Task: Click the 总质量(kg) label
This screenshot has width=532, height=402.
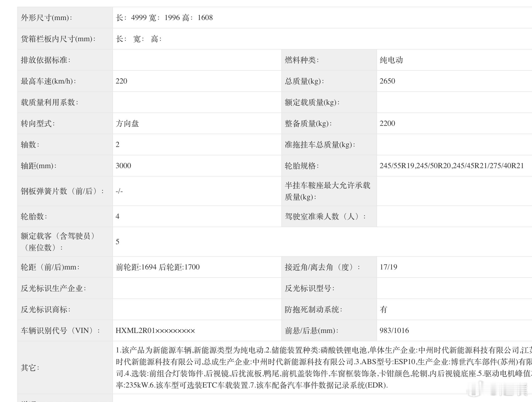Action: [304, 81]
